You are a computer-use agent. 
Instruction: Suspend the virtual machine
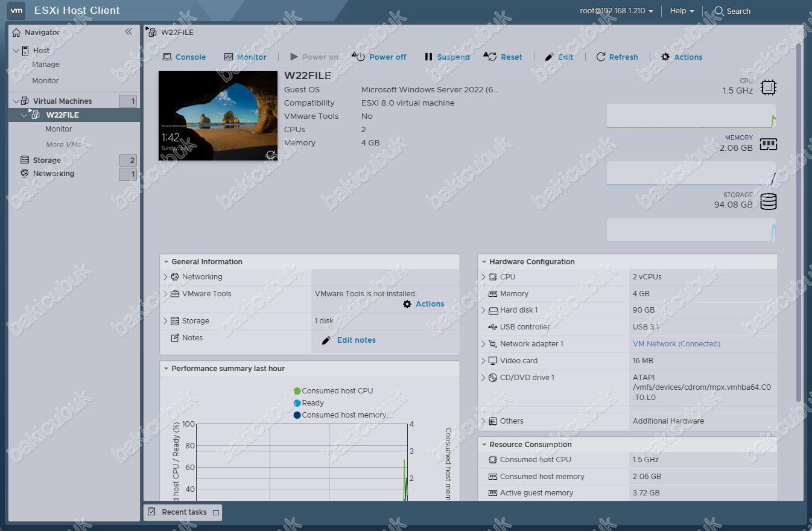(447, 57)
